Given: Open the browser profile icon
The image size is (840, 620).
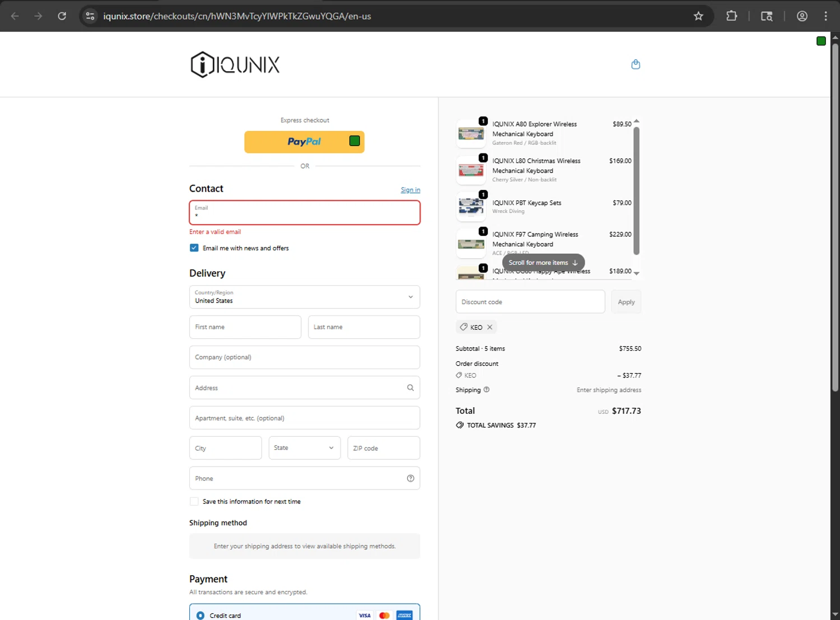Looking at the screenshot, I should pyautogui.click(x=802, y=16).
